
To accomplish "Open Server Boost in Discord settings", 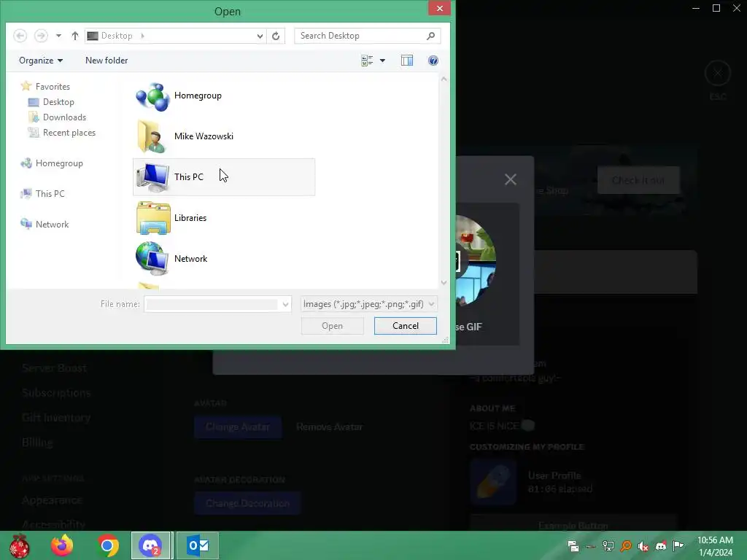I will tap(54, 368).
